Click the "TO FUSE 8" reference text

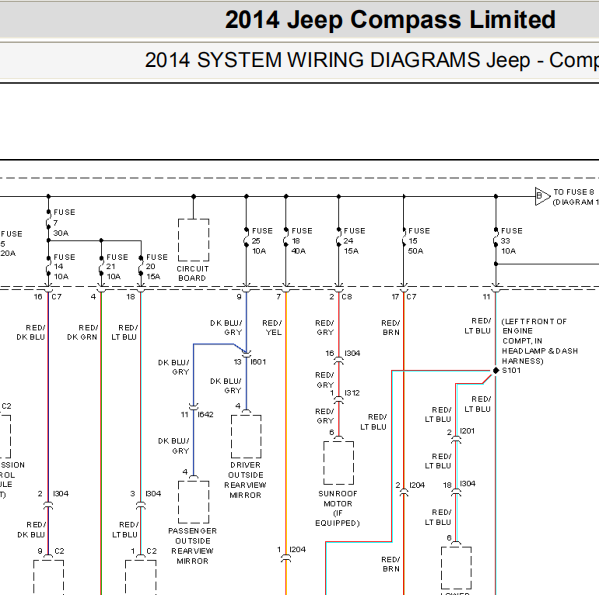coord(574,192)
